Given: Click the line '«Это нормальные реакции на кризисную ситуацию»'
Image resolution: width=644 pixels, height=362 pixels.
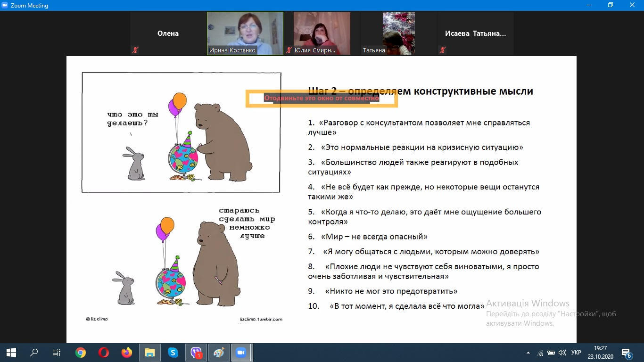Looking at the screenshot, I should 422,147.
